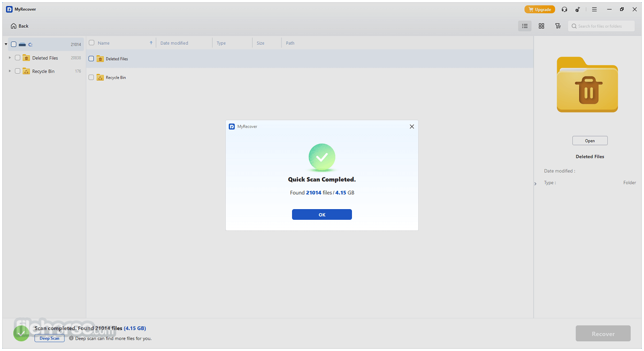This screenshot has width=644, height=351.
Task: Open the license key registration icon
Action: point(578,9)
